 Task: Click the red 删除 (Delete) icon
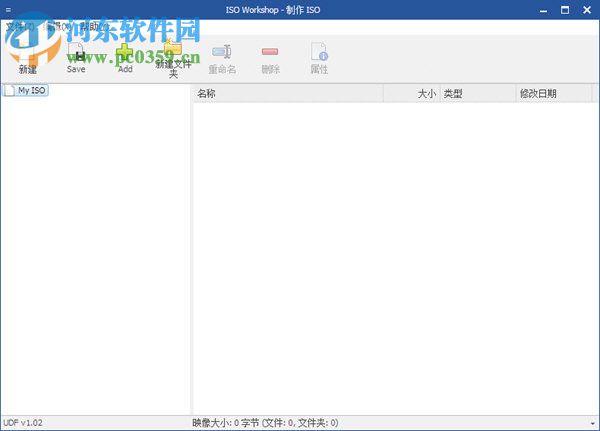(x=270, y=52)
